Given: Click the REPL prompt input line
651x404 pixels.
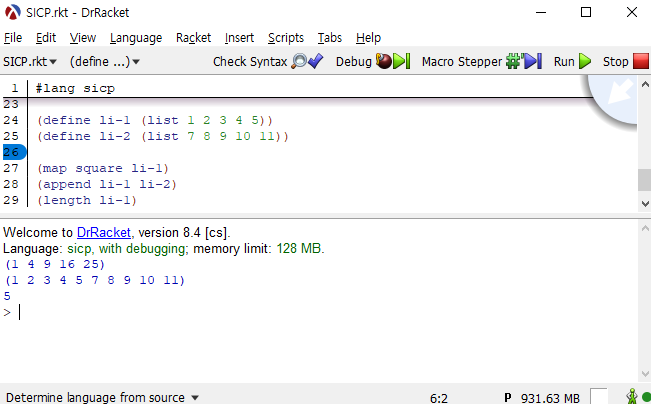Looking at the screenshot, I should (x=300, y=312).
